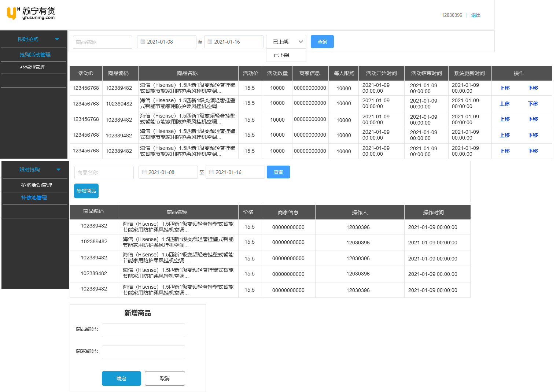Click the 新增商品 button
Viewport: 560px width, 392px height.
(86, 191)
